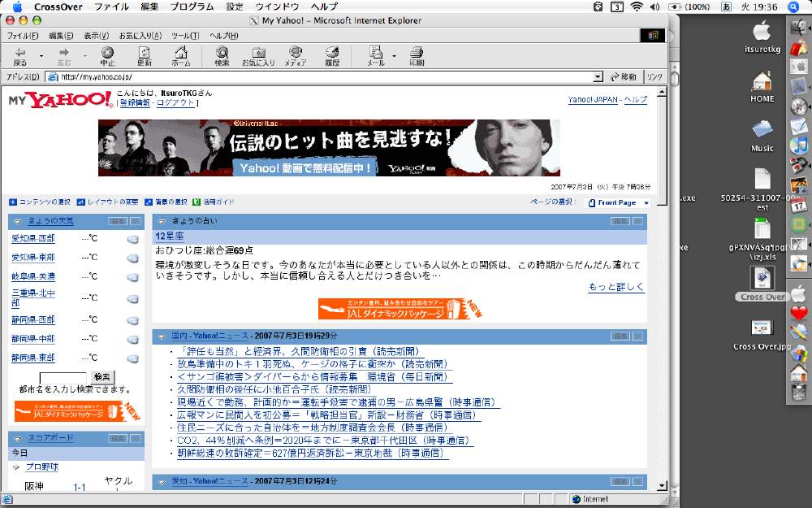Screen dimensions: 812x508
Task: Open 登録情報 account link
Action: click(x=135, y=102)
